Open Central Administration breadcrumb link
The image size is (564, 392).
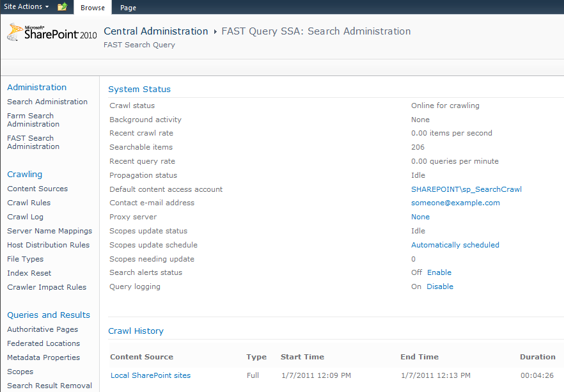point(155,31)
